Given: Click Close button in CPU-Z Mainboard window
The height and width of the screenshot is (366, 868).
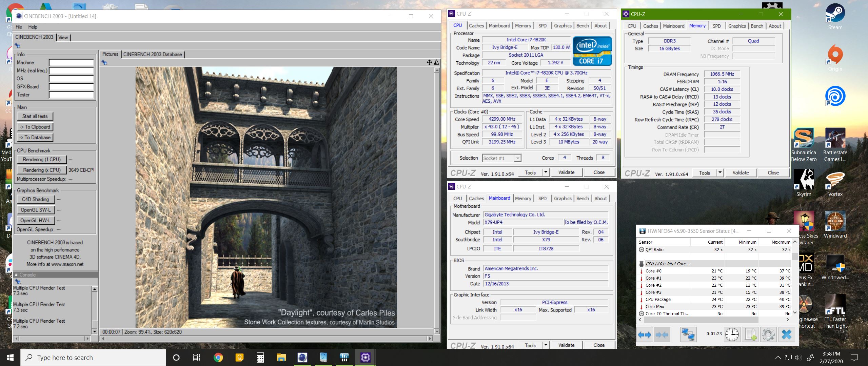Looking at the screenshot, I should [599, 345].
